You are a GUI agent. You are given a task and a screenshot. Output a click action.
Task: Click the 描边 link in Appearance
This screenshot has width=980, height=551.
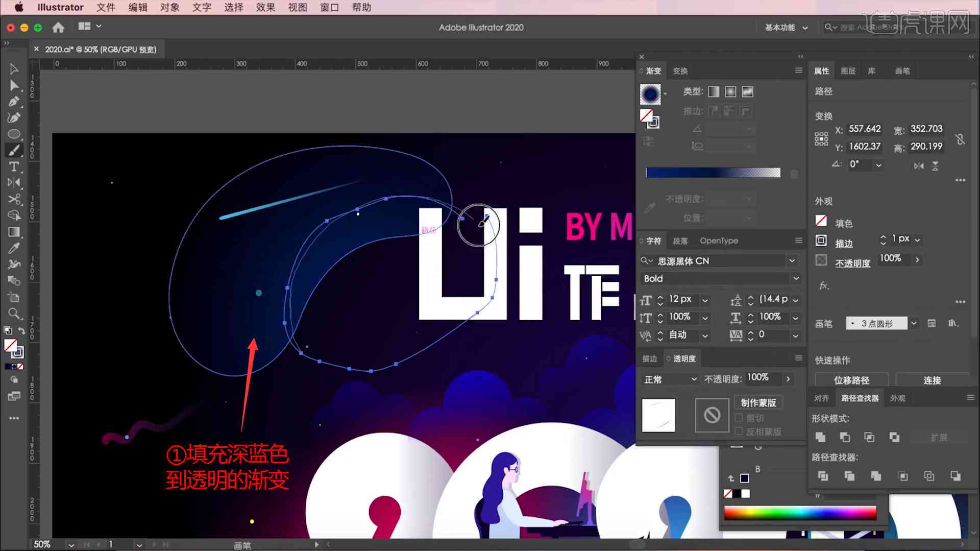844,244
